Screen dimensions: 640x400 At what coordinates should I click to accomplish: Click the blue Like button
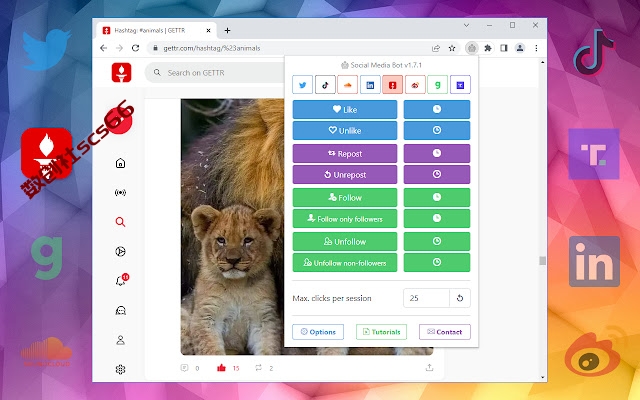344,109
